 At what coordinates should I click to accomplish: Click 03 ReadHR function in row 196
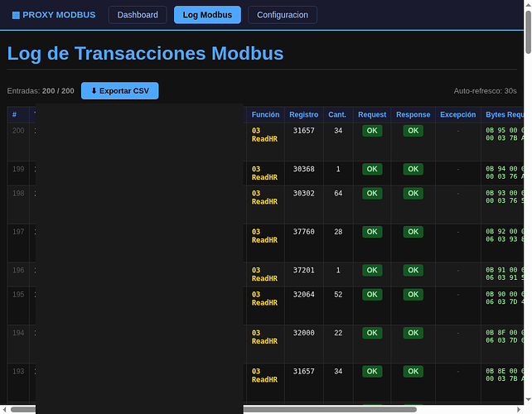pos(264,274)
